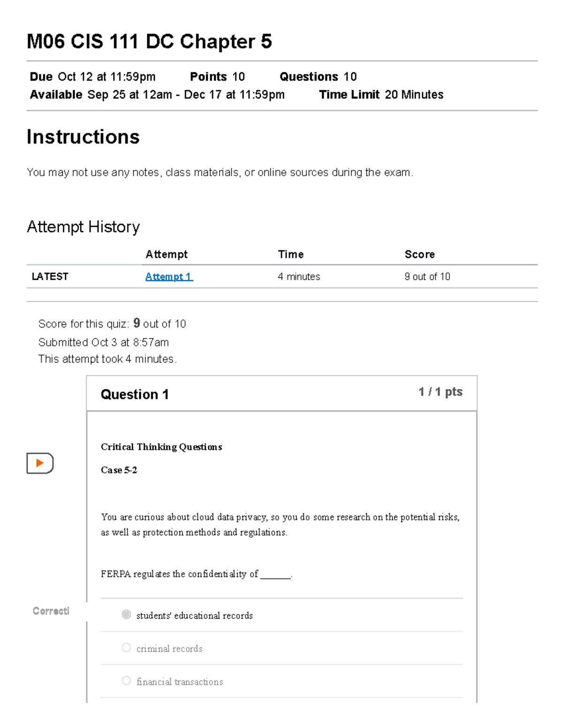Click the FERPA fill-in-the-blank question text
The height and width of the screenshot is (728, 563).
(x=196, y=574)
